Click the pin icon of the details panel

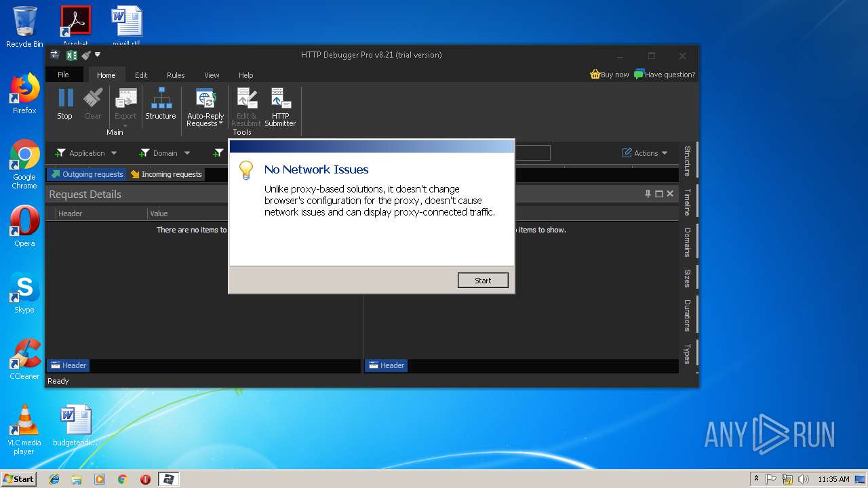[x=648, y=194]
